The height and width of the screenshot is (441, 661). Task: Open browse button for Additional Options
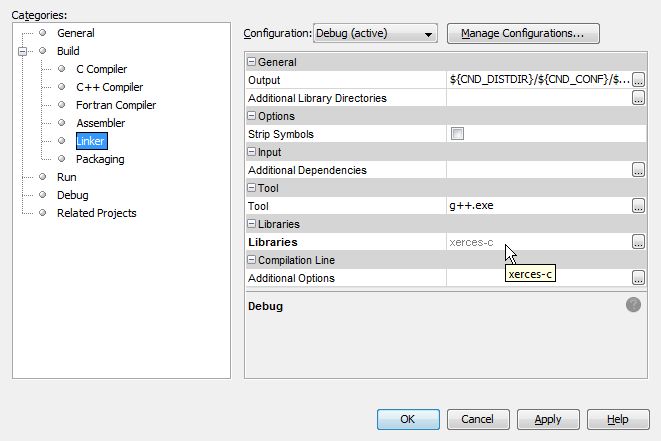tap(638, 278)
